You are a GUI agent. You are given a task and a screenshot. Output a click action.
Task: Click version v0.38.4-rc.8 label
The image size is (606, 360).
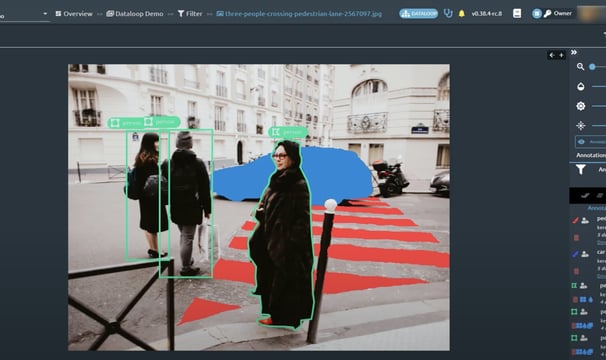487,14
